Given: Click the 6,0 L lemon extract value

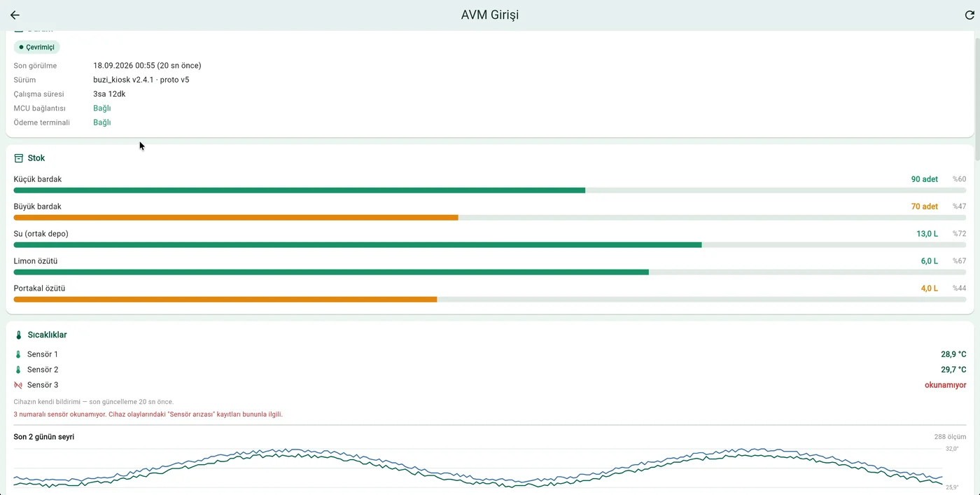Looking at the screenshot, I should 930,261.
